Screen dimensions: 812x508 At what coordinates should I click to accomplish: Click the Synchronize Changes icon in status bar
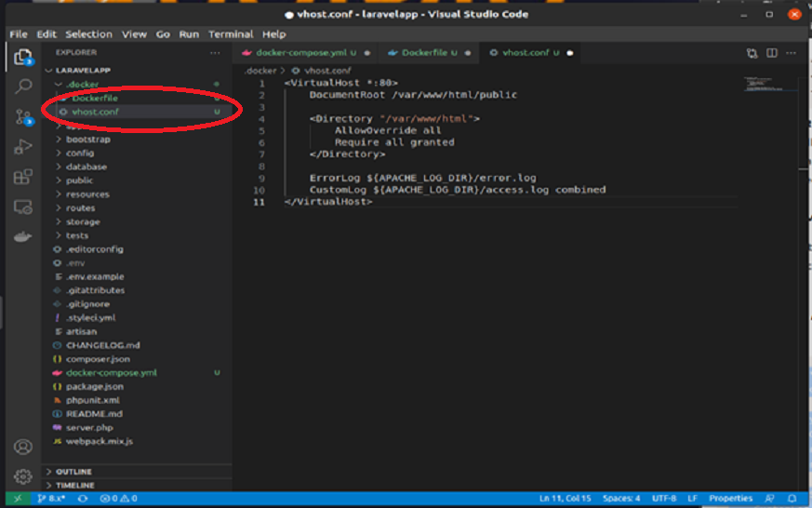click(x=83, y=498)
